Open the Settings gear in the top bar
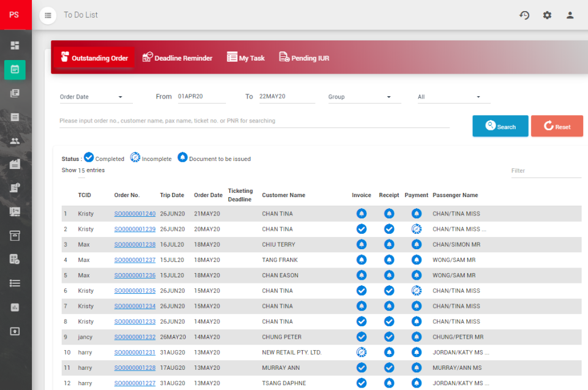 [x=547, y=15]
